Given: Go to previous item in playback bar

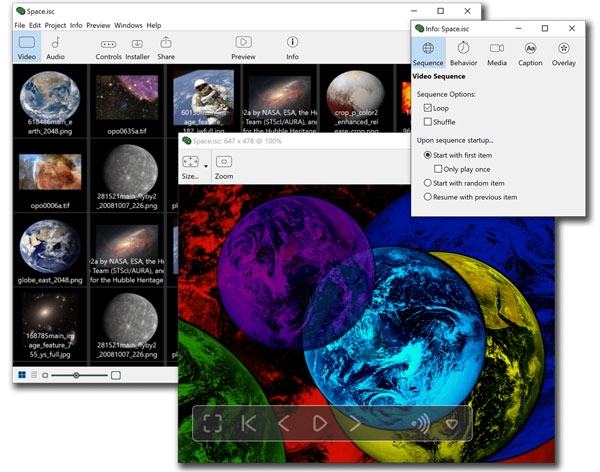Looking at the screenshot, I should [284, 423].
